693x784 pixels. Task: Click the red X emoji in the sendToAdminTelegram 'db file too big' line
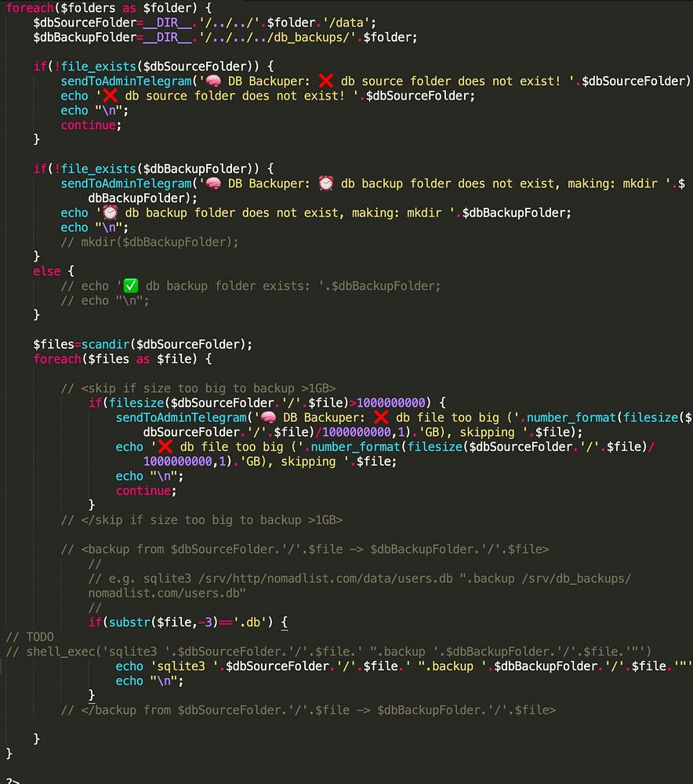coord(381,417)
